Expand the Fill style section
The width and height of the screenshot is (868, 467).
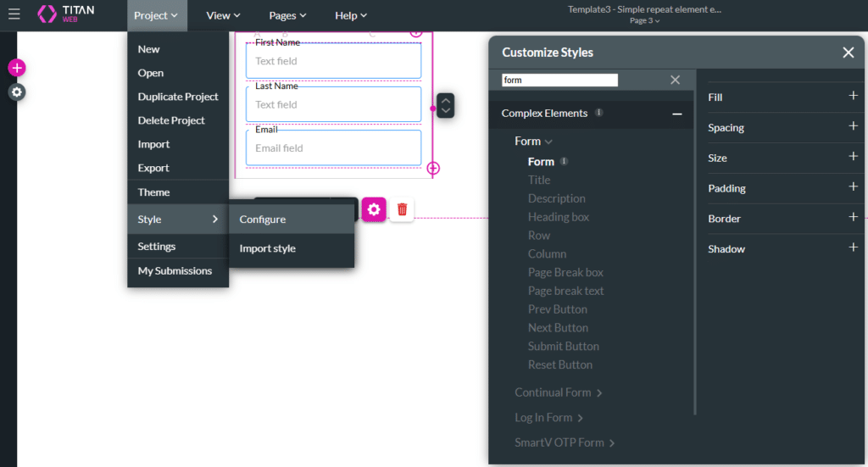click(853, 97)
